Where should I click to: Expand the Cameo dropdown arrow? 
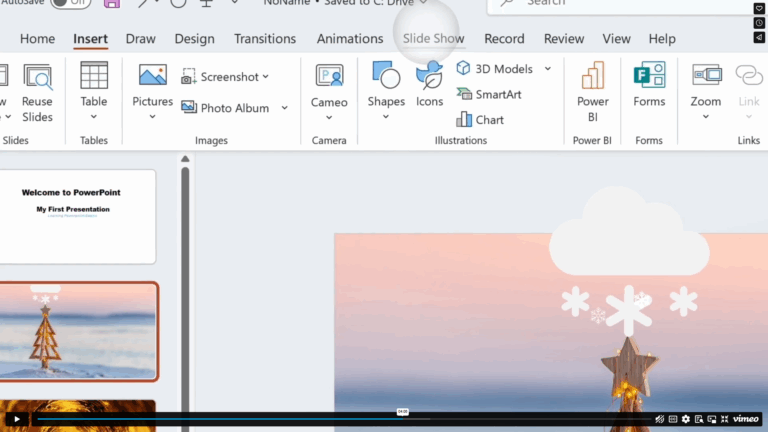[x=329, y=118]
